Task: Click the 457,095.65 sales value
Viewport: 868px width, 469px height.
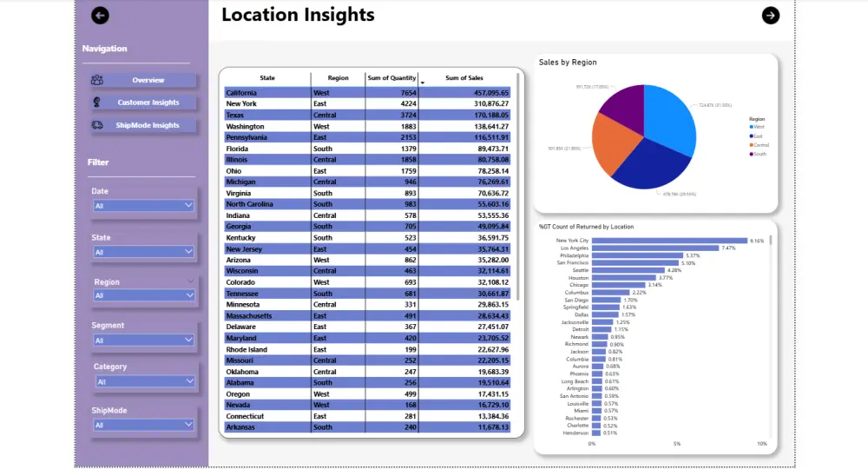Action: pos(491,92)
